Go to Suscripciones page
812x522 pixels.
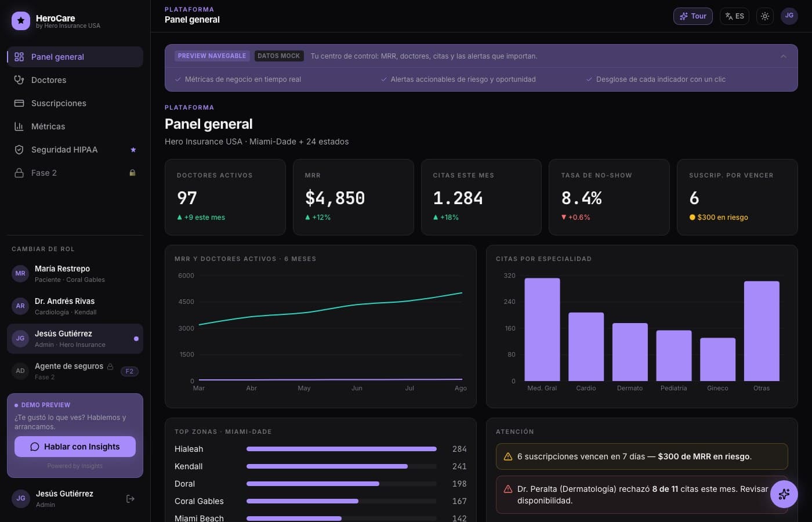point(75,103)
